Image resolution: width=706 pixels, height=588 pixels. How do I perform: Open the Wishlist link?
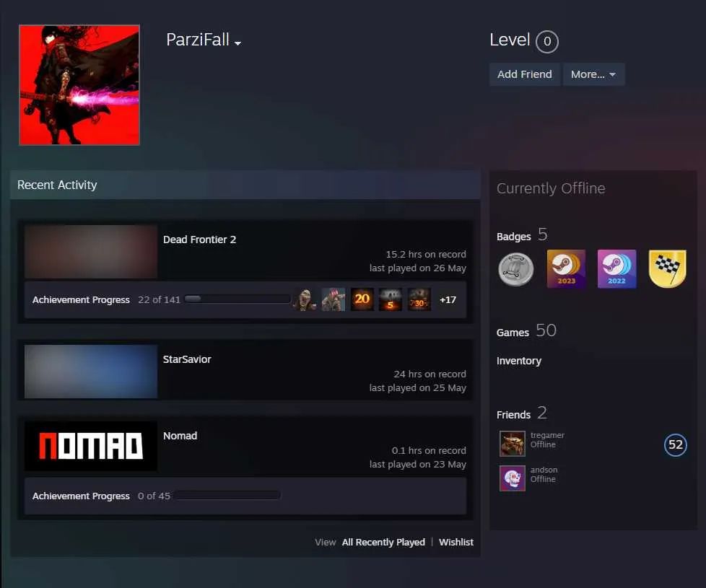click(x=456, y=542)
